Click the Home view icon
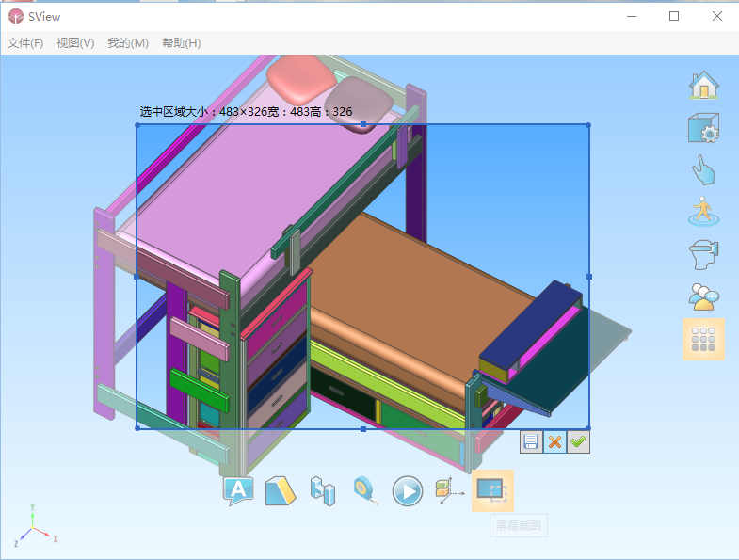 [x=703, y=86]
